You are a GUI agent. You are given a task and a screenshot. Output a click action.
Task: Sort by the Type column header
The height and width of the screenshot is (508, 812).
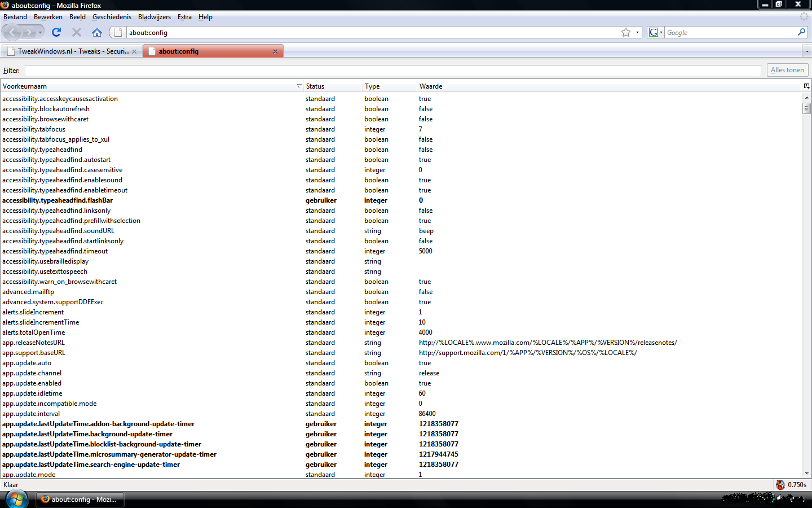389,86
